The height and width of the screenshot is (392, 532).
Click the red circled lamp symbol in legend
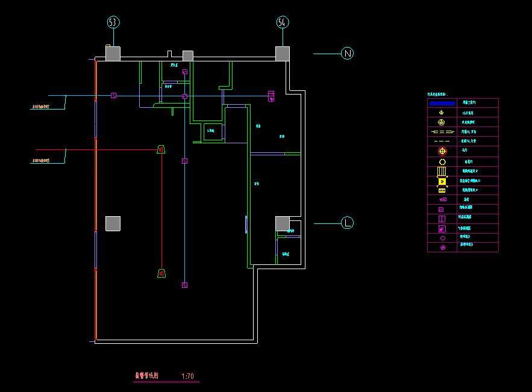[443, 151]
